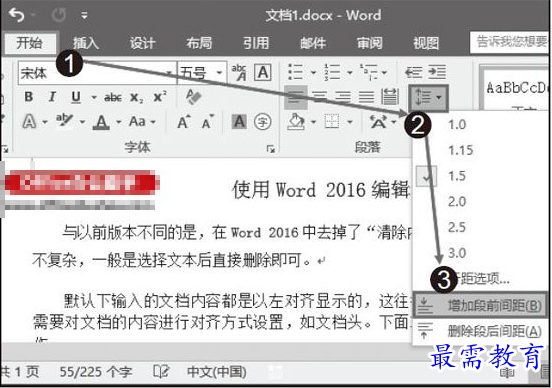
Task: Click the 宋体 font name box
Action: point(96,73)
